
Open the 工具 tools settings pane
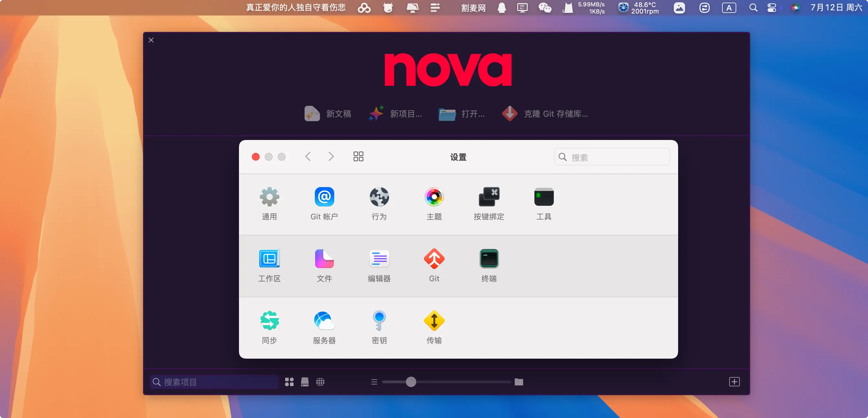tap(544, 197)
